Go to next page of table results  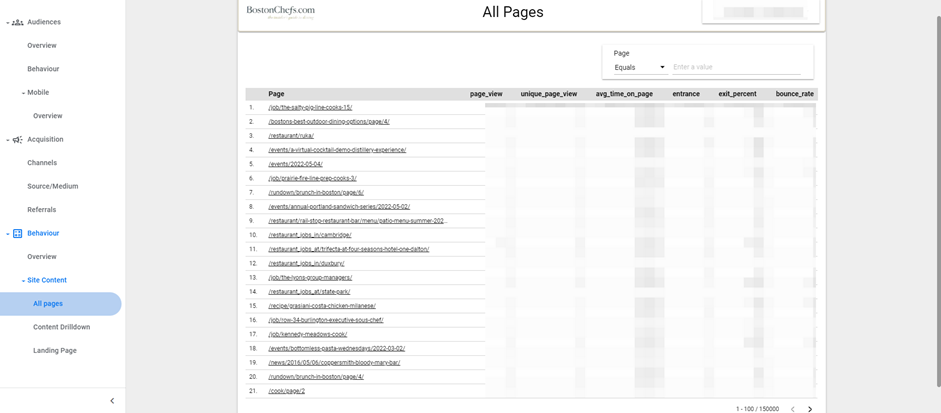(x=810, y=409)
